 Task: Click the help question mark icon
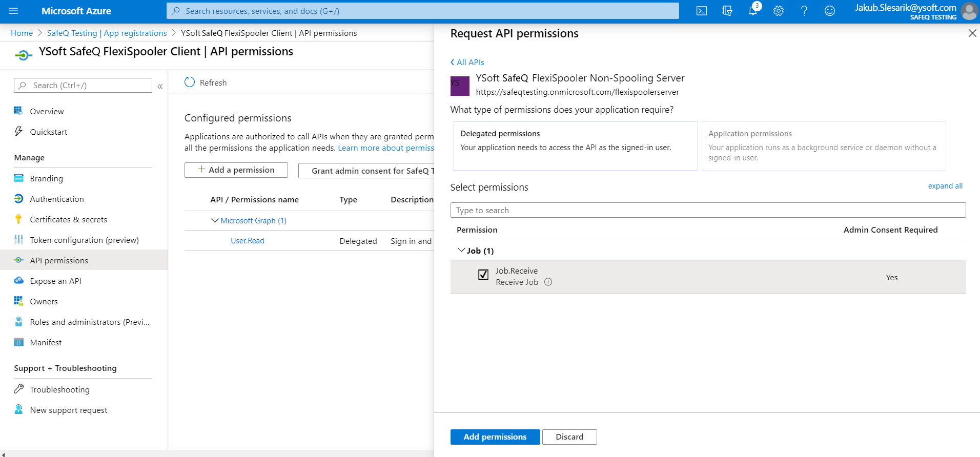pos(804,11)
